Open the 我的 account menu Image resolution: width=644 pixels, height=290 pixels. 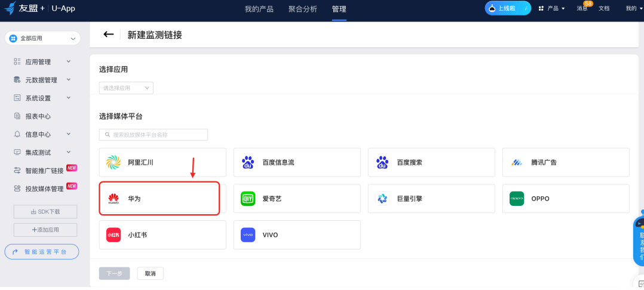click(x=633, y=8)
